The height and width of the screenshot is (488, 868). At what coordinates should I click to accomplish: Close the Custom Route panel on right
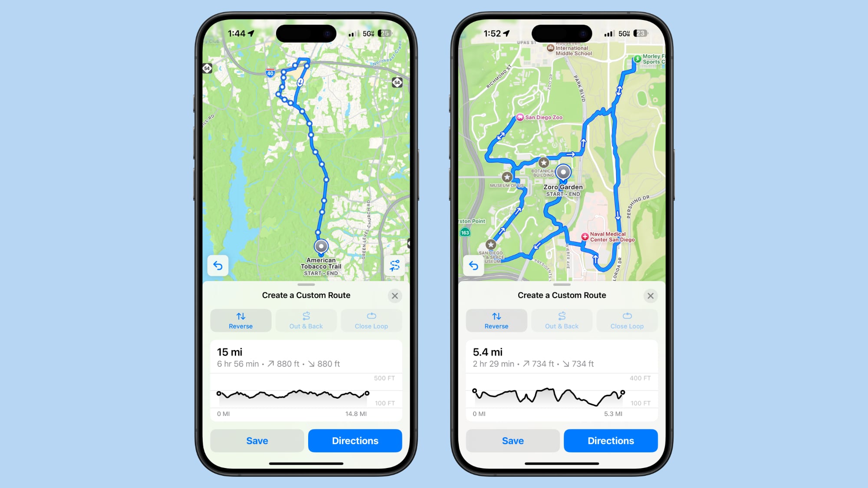(x=651, y=295)
